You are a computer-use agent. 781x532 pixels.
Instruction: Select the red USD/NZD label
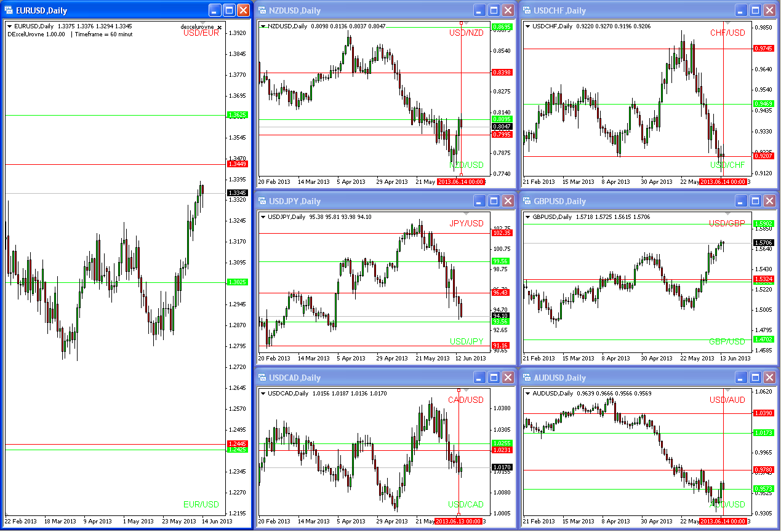[467, 33]
